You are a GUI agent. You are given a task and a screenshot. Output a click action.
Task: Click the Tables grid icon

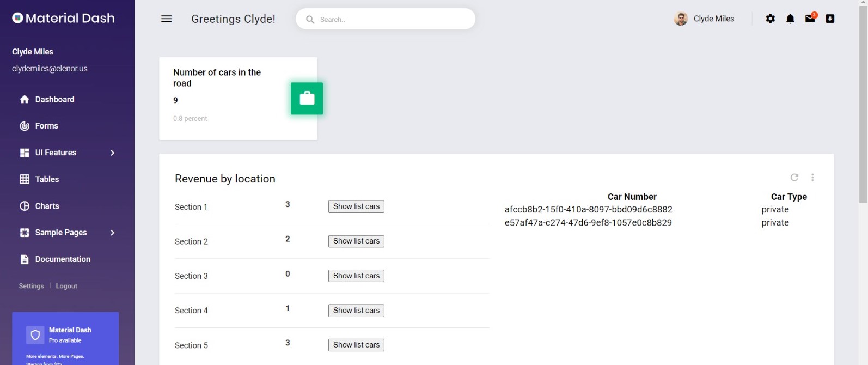pyautogui.click(x=25, y=179)
